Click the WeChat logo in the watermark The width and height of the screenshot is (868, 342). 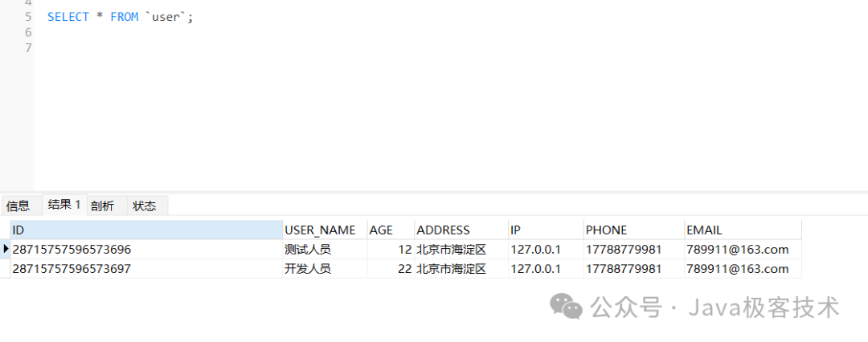tap(566, 306)
